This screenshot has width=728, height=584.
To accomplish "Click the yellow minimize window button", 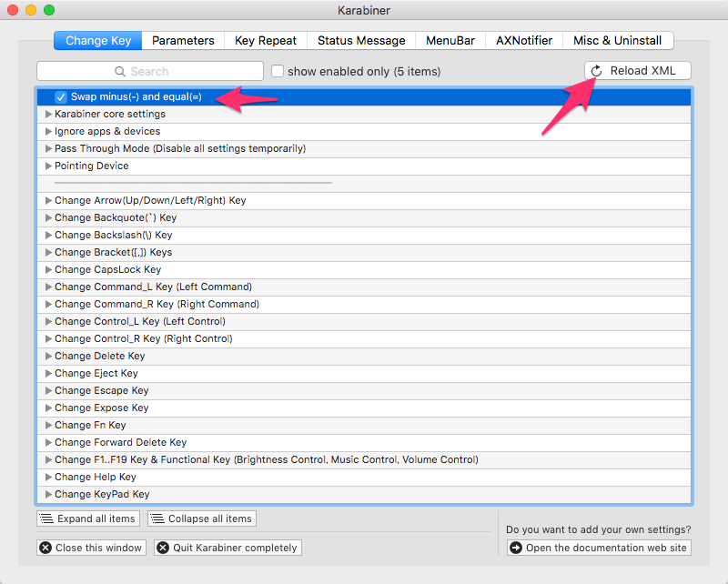I will click(x=31, y=10).
